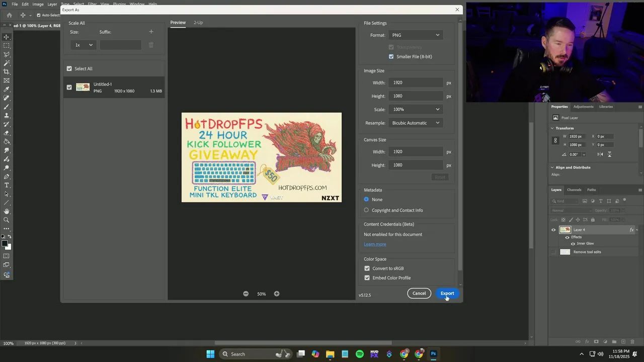Select the Horizontal Type tool
The height and width of the screenshot is (362, 644).
point(7,185)
